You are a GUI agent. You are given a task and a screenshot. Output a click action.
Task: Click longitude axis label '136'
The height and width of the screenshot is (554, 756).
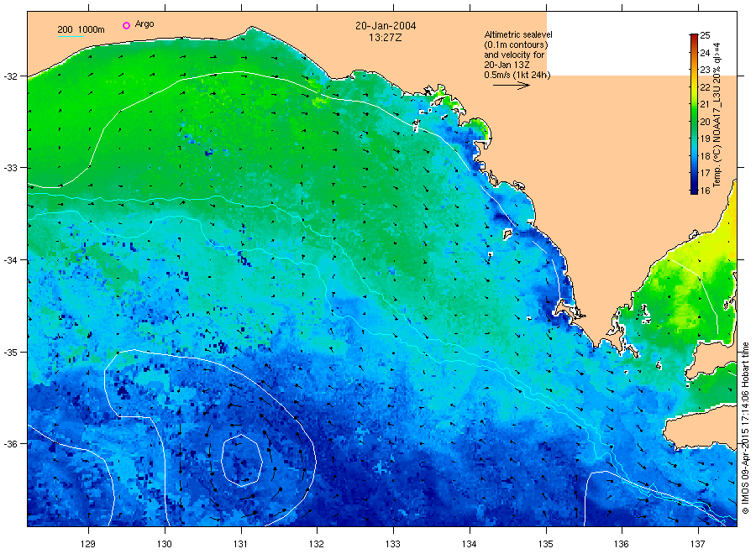622,544
